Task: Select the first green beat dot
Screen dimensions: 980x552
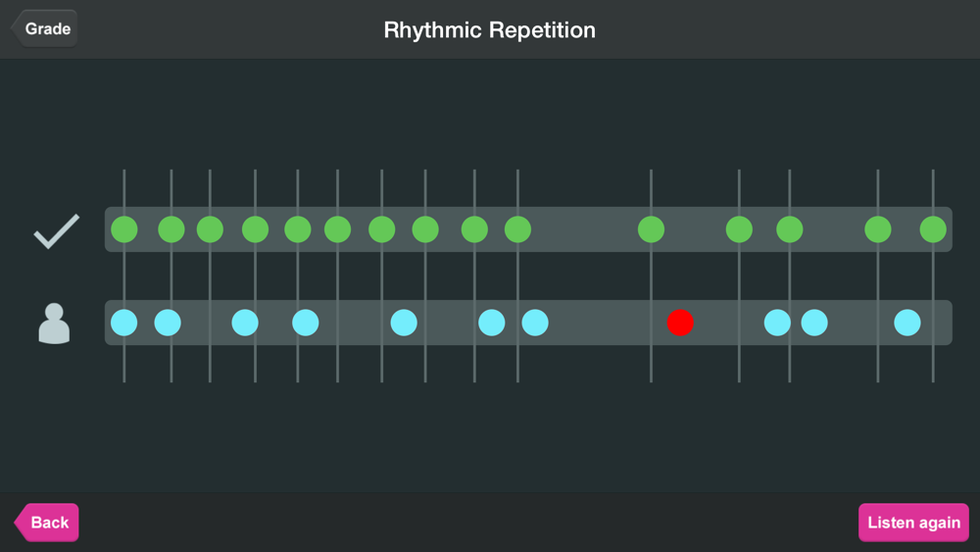Action: [x=124, y=229]
